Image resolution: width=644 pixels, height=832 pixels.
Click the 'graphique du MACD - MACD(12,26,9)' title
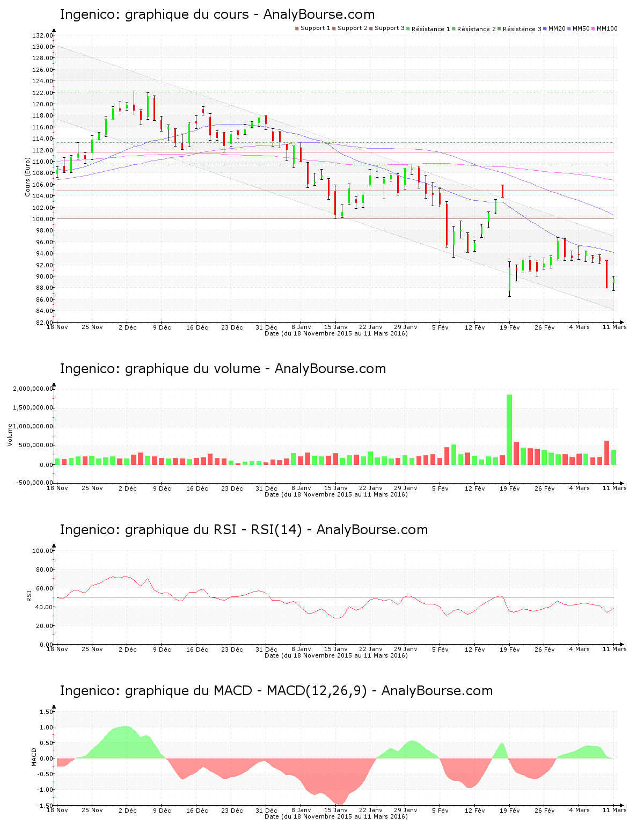click(276, 691)
